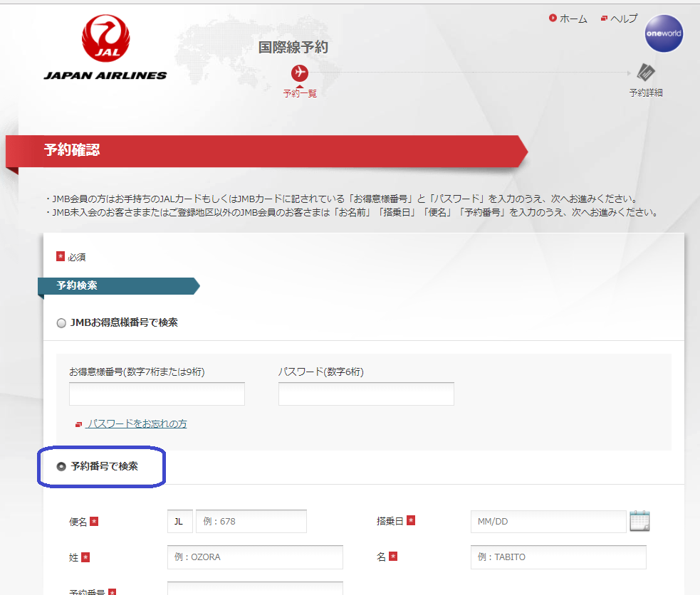Click the JAL Japan Airlines logo

pos(105,48)
